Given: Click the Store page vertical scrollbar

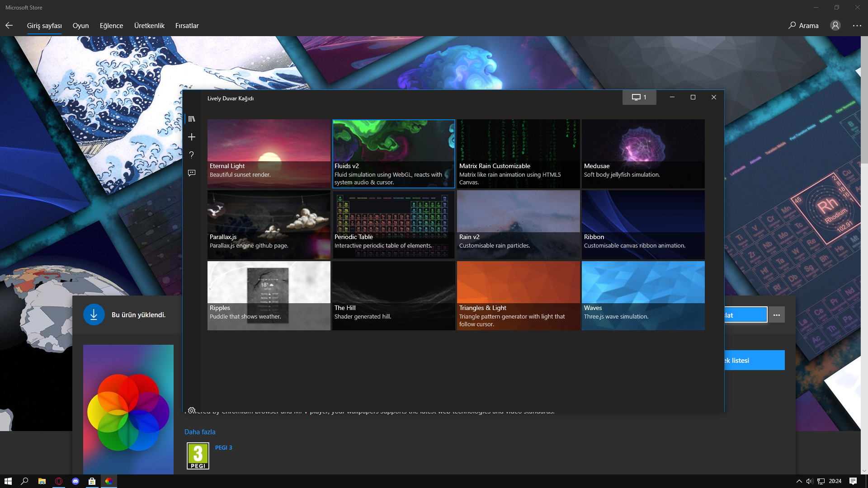Looking at the screenshot, I should [x=864, y=99].
